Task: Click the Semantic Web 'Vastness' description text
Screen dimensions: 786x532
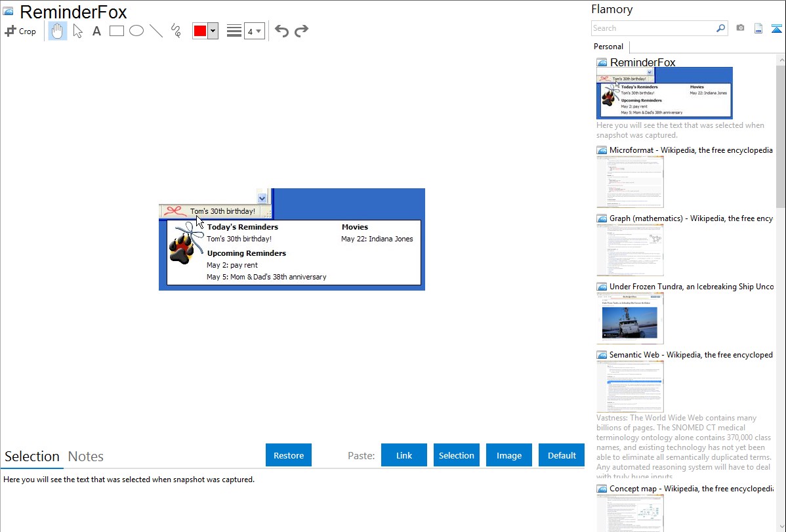Action: coord(684,447)
